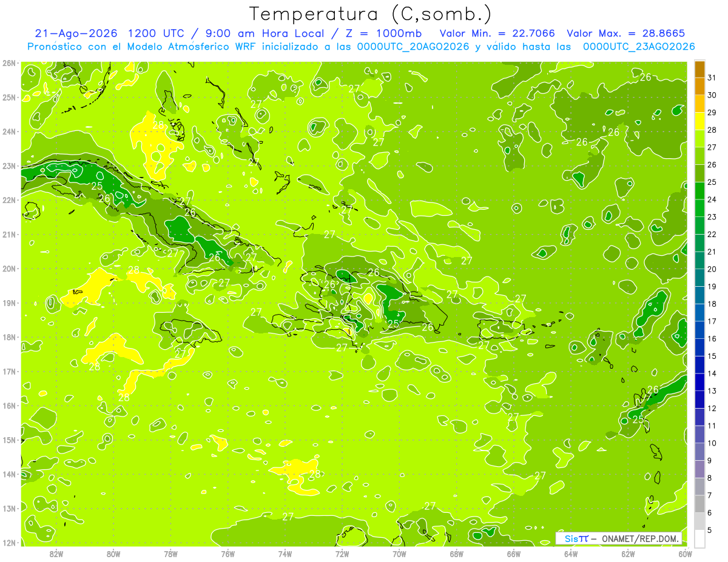
Task: Click the longitude axis label '64W'
Action: (571, 554)
